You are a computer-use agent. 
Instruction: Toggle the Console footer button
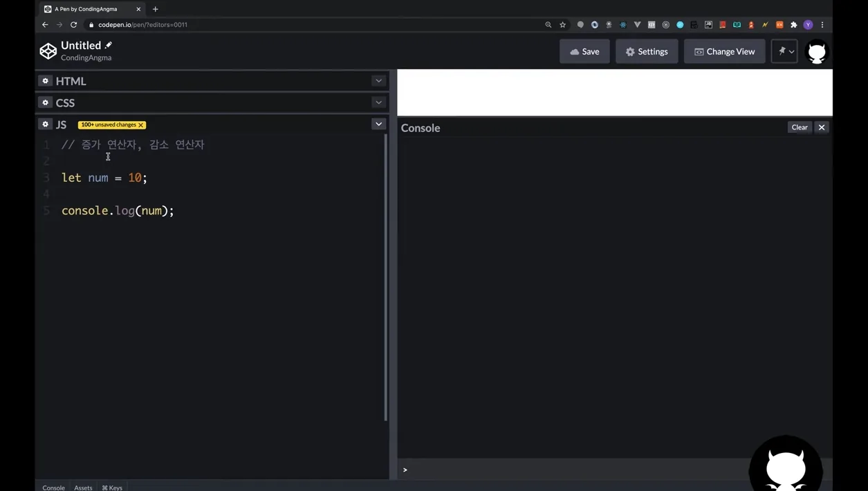click(x=53, y=487)
